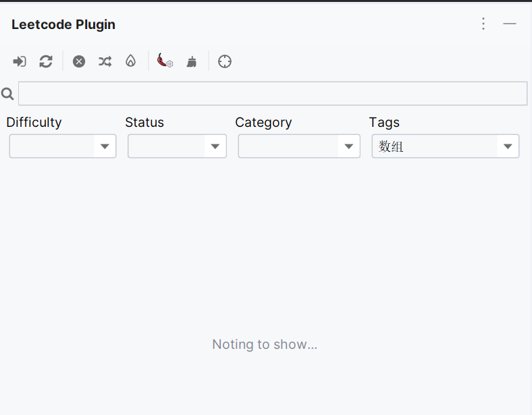Image resolution: width=532 pixels, height=415 pixels.
Task: Click the Sign in icon in toolbar
Action: [x=20, y=61]
